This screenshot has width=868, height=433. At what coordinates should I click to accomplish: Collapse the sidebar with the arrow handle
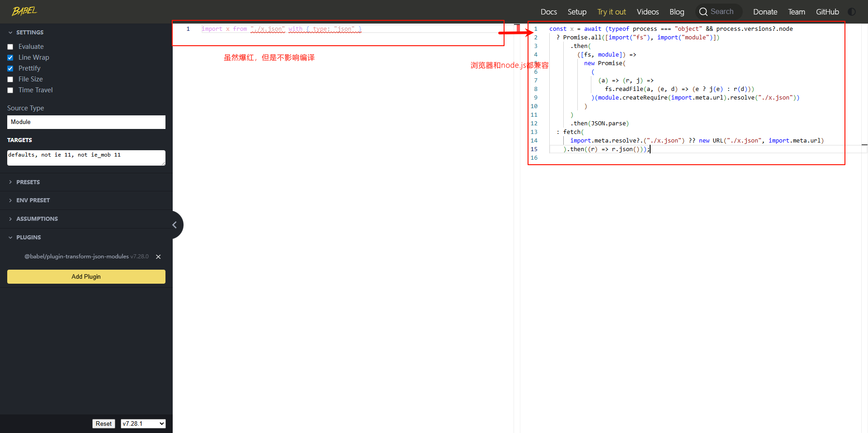tap(175, 225)
